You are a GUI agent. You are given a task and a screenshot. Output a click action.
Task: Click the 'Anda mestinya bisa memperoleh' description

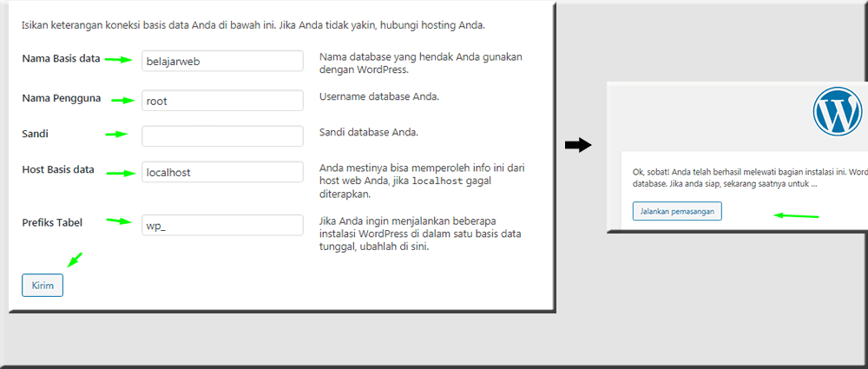422,181
